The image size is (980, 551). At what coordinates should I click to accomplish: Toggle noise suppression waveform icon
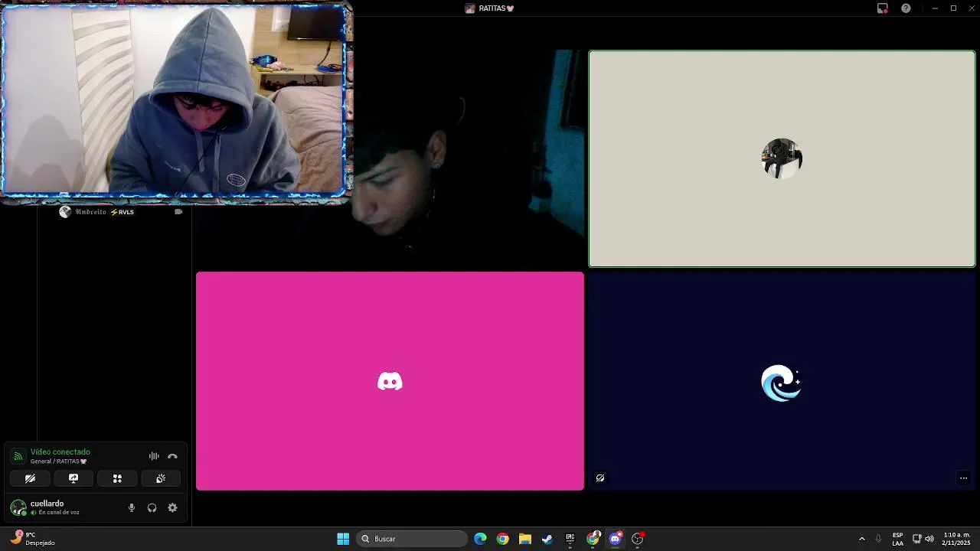pos(154,456)
